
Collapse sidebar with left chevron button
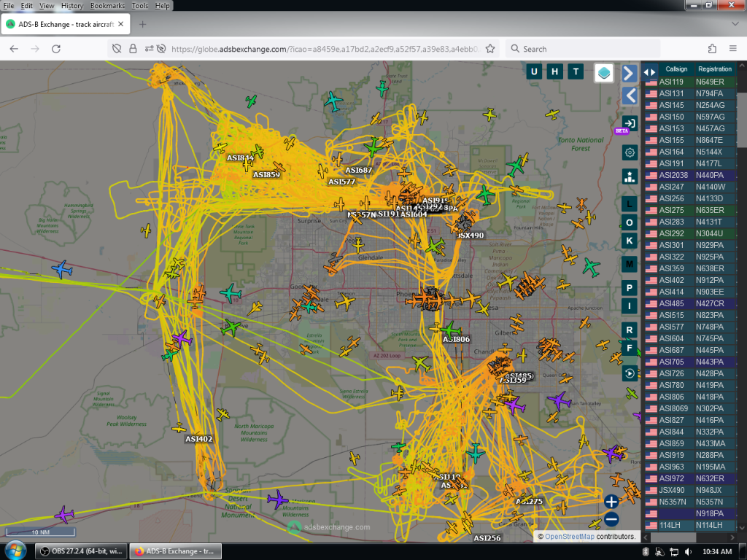(x=630, y=96)
